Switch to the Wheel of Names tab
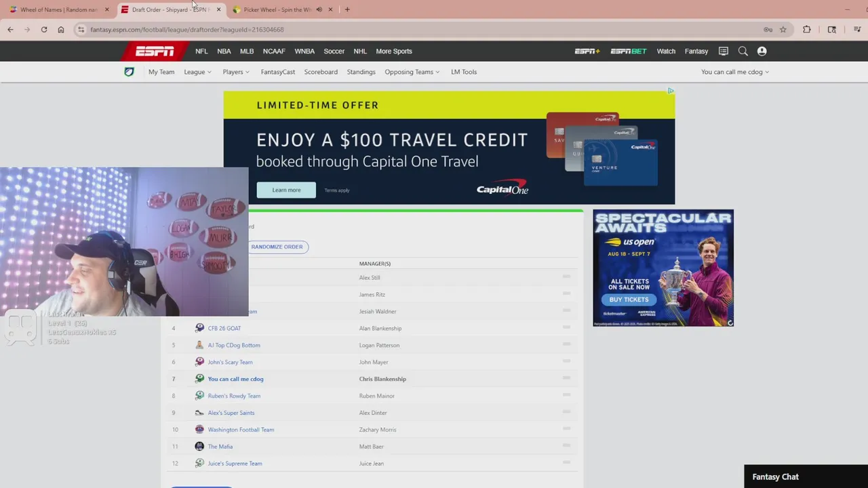 (x=60, y=9)
